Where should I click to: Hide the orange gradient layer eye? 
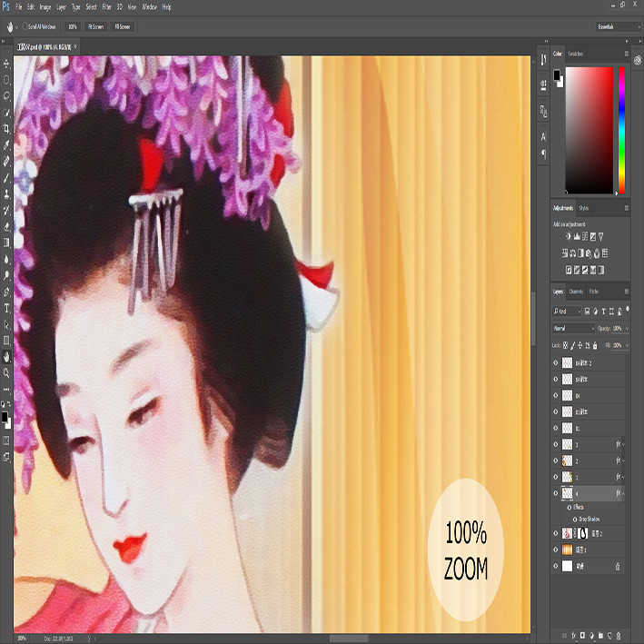point(556,550)
